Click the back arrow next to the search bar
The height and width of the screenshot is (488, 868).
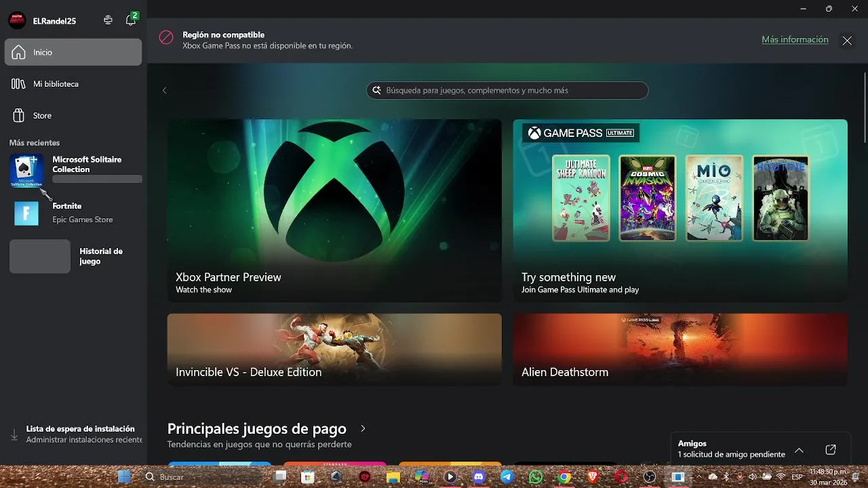point(164,90)
